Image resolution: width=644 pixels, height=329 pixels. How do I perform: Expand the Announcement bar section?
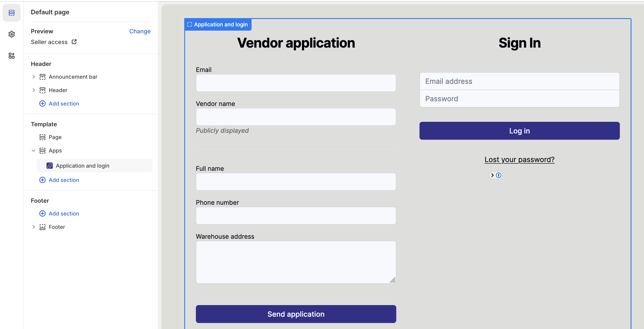point(34,77)
